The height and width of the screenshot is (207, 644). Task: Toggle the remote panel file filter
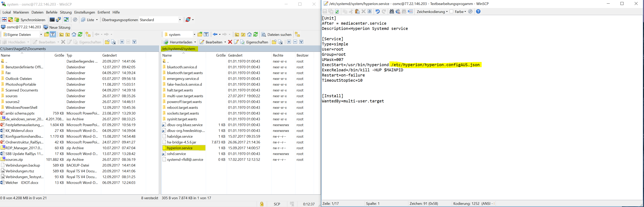(206, 34)
